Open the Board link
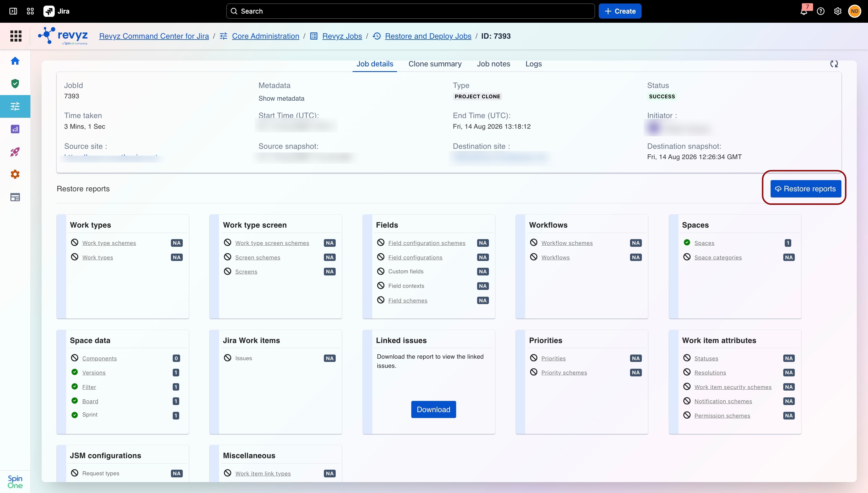Viewport: 868px width, 493px height. (x=90, y=401)
